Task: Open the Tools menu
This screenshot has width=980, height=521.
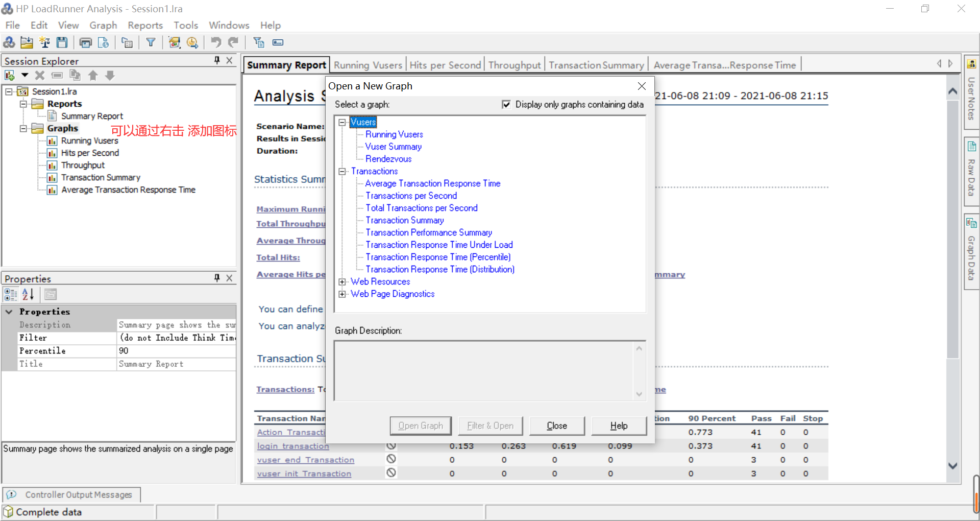Action: click(186, 25)
